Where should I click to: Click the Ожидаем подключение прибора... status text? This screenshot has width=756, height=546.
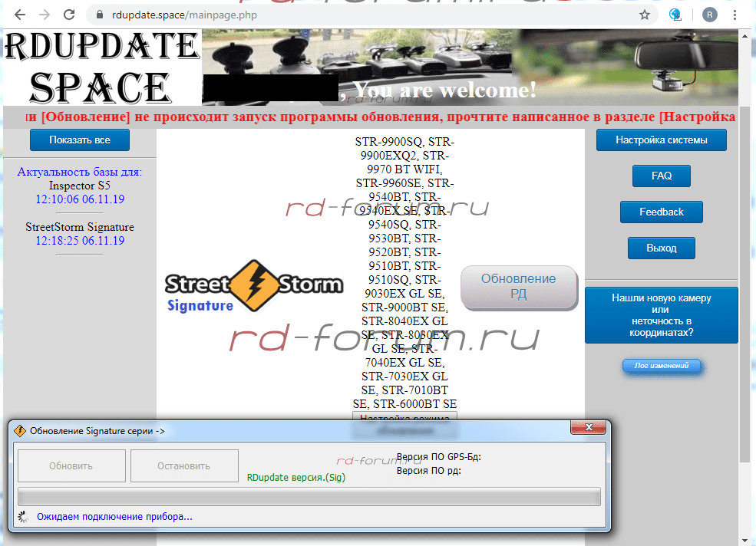tap(115, 517)
